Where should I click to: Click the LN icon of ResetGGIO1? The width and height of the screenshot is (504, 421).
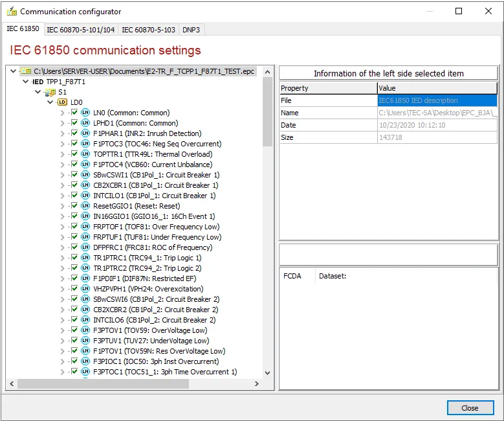click(85, 206)
